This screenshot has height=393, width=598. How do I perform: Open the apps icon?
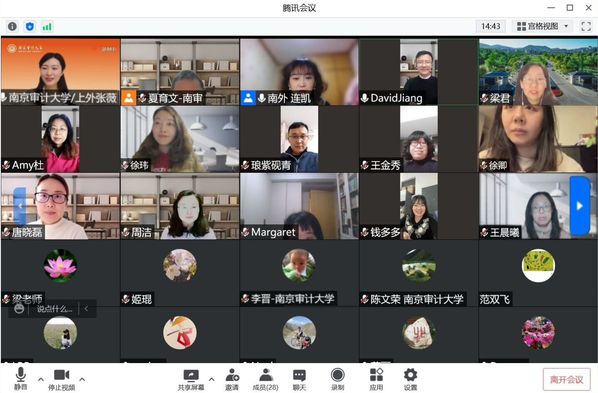(376, 379)
